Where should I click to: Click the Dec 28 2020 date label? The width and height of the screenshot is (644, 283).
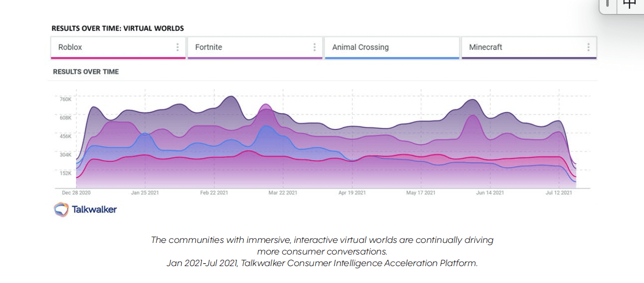coord(76,193)
